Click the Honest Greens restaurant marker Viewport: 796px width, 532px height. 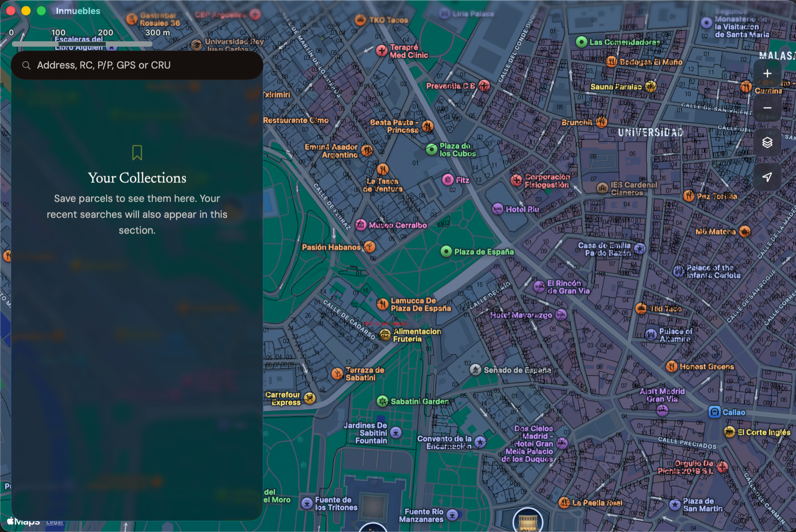pos(672,366)
